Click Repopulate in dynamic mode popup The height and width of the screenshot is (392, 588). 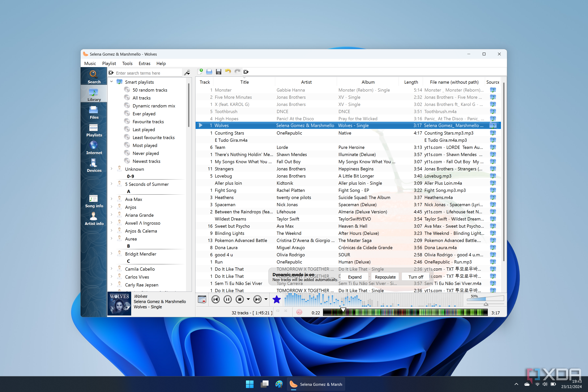pos(385,277)
